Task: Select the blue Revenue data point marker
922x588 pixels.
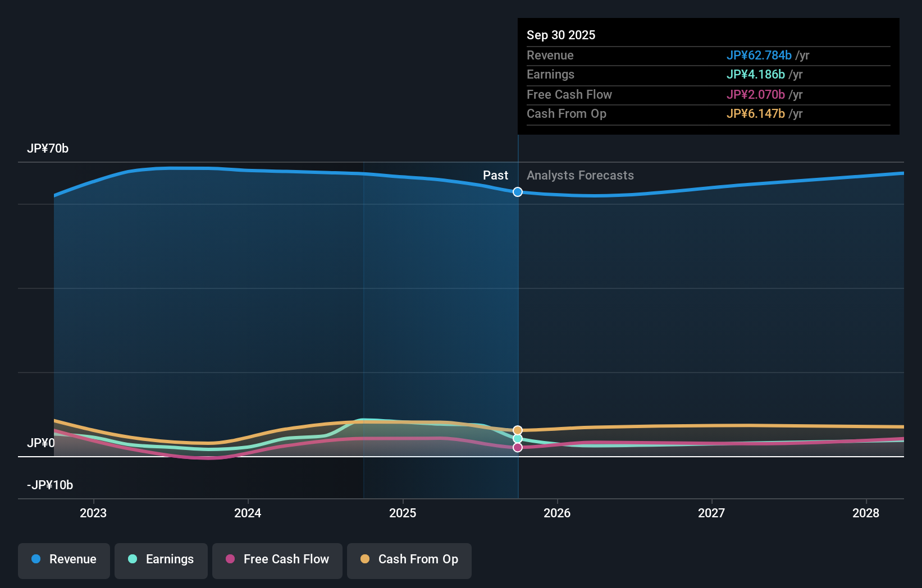Action: click(517, 192)
